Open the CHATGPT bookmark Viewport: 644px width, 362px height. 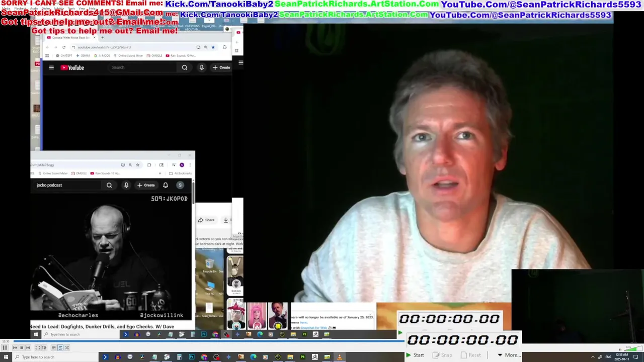pyautogui.click(x=64, y=56)
